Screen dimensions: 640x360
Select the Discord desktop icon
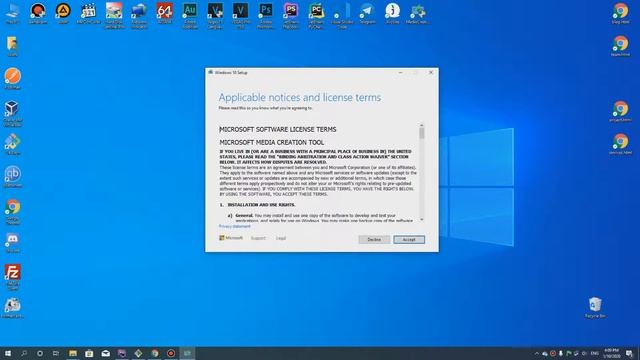pyautogui.click(x=12, y=242)
